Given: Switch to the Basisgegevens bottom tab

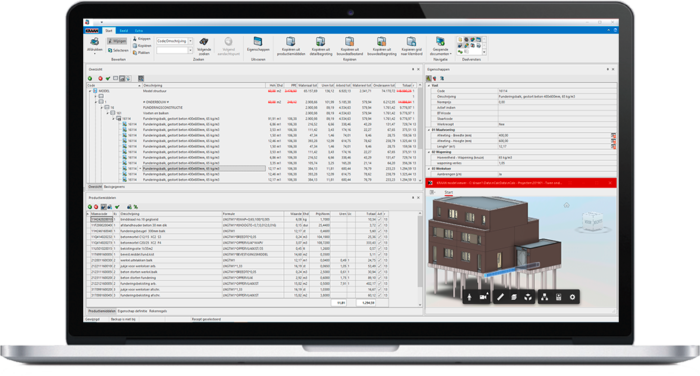Looking at the screenshot, I should point(114,187).
